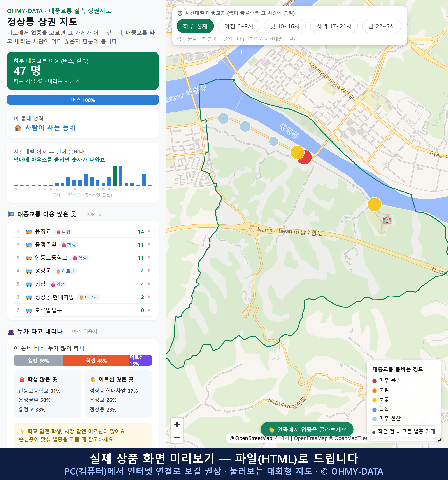448x480 pixels.
Task: Click 옹정골앞 50% under 학생 많은 곳
Action: coord(35,400)
